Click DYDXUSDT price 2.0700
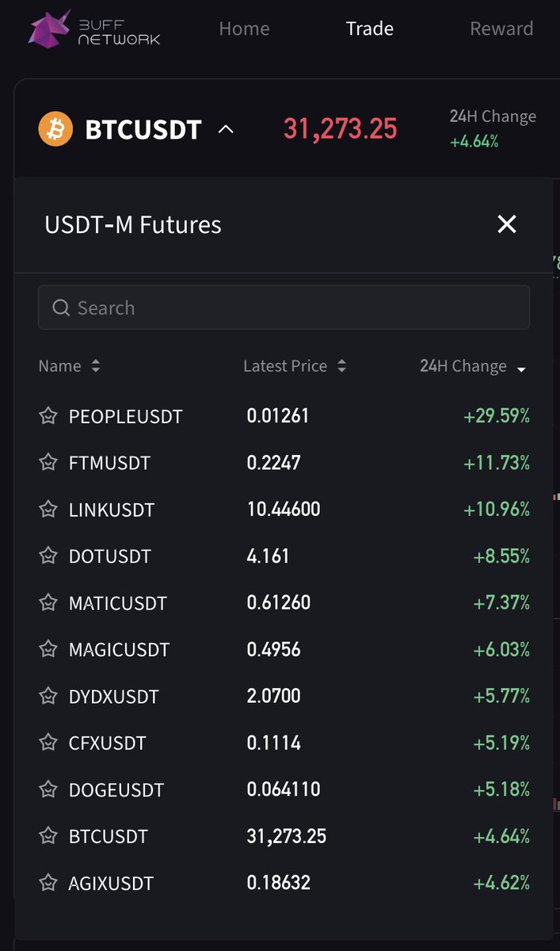560x951 pixels. coord(274,696)
